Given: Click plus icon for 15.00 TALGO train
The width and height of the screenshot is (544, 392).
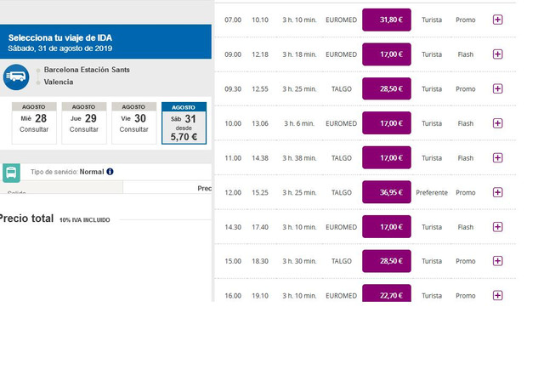Looking at the screenshot, I should click(x=497, y=261).
